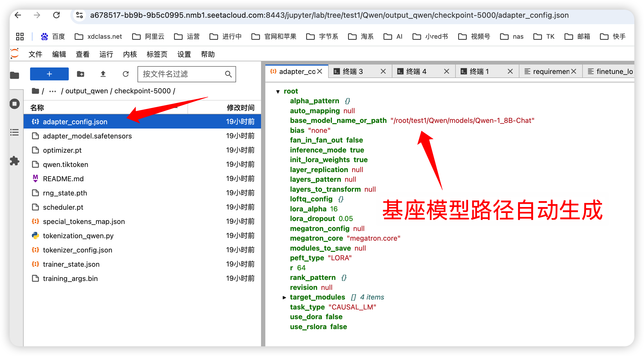
Task: Close the 终端 4 tab
Action: [x=446, y=72]
